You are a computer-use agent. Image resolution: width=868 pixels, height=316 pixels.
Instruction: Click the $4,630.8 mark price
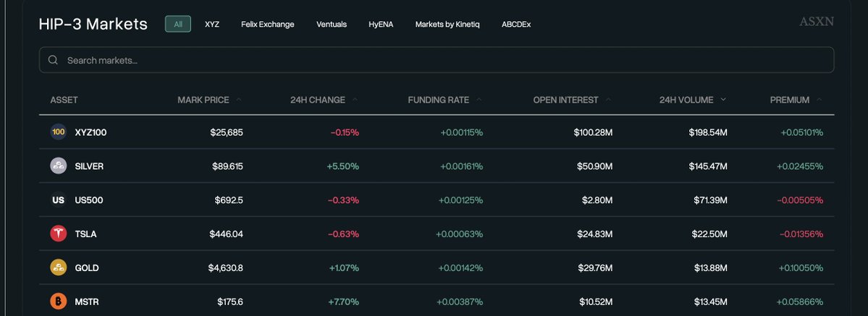pos(225,268)
